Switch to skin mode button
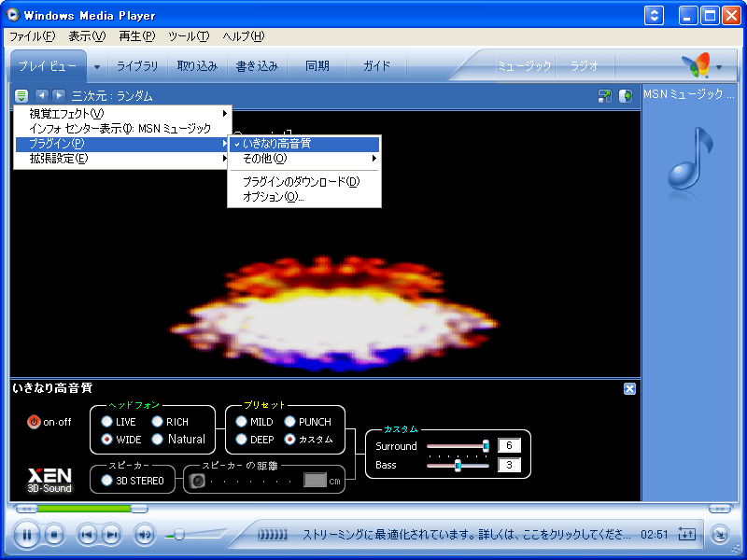 coord(720,534)
